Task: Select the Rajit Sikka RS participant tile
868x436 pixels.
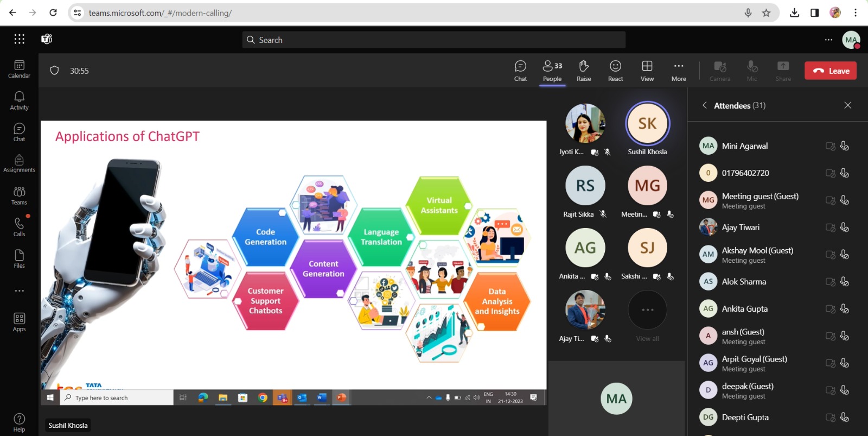Action: pyautogui.click(x=585, y=192)
